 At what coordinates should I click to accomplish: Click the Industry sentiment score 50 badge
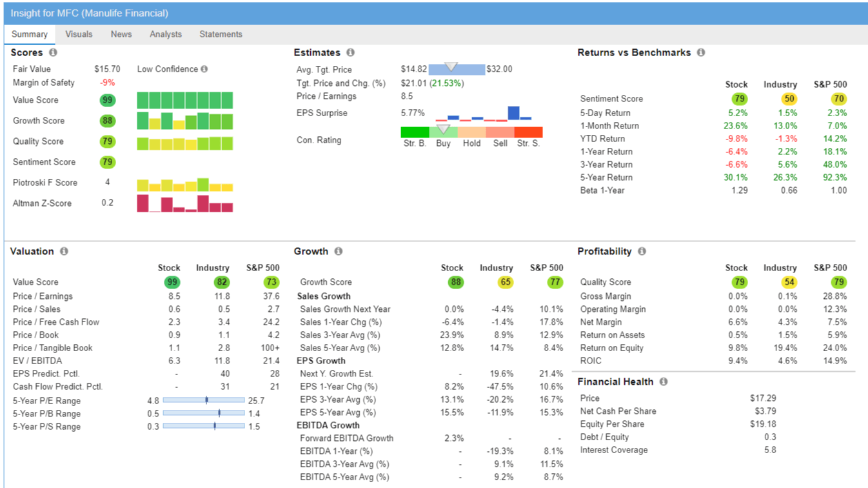pos(789,99)
